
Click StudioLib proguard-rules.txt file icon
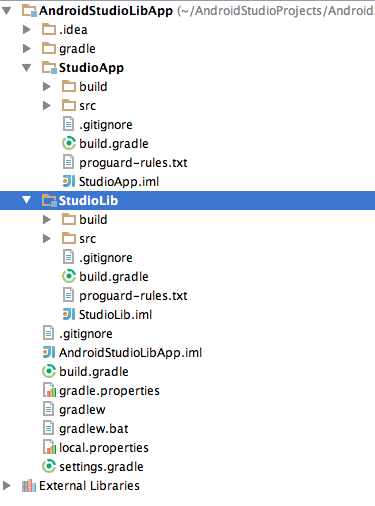click(68, 295)
